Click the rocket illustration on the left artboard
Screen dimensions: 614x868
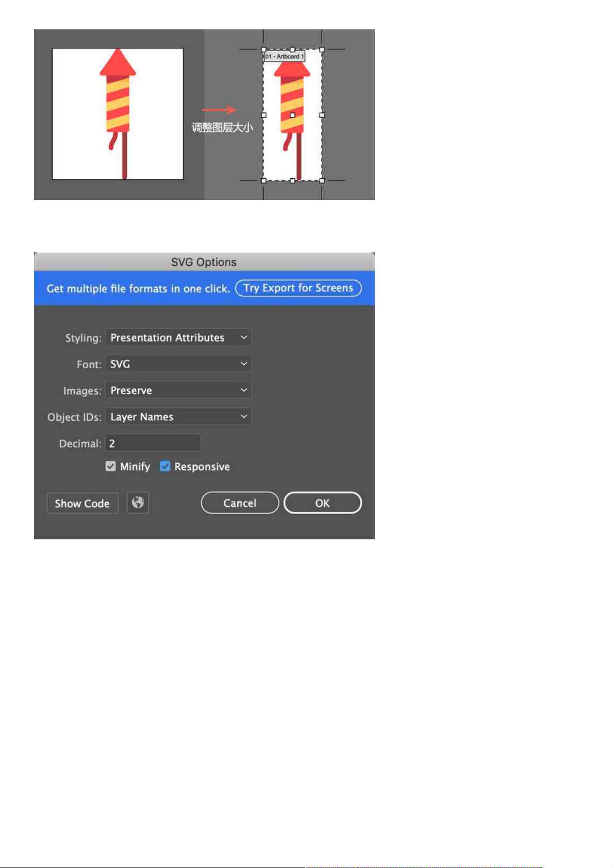click(118, 113)
